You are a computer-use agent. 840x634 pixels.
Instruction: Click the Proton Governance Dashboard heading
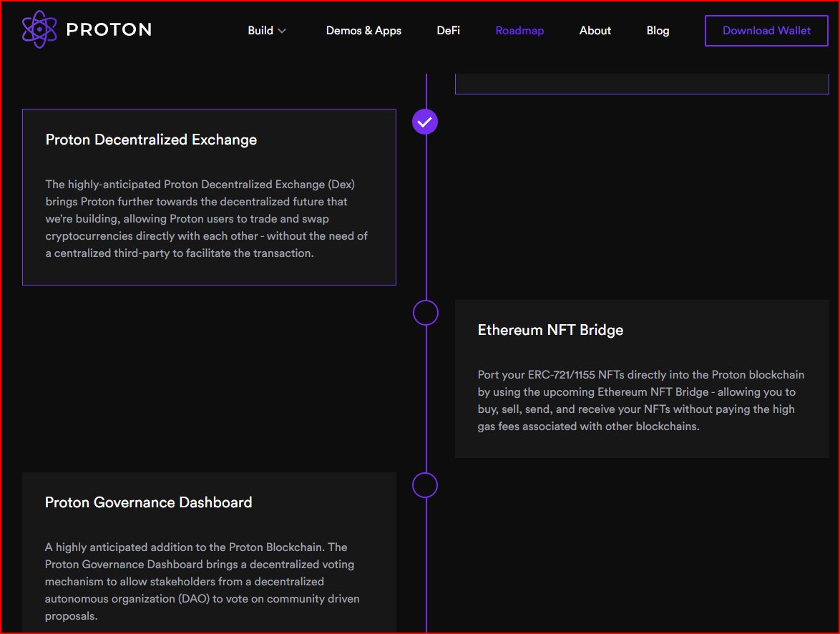coord(148,502)
